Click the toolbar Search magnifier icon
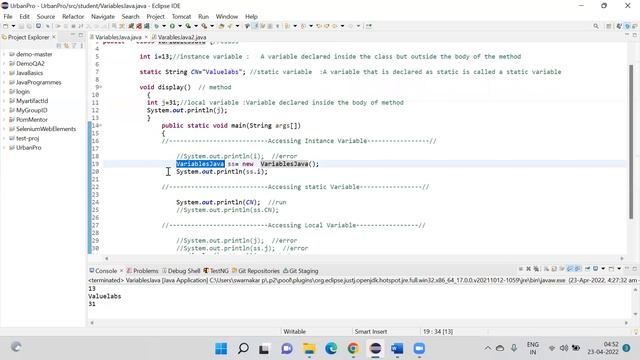640x360 pixels. (596, 26)
